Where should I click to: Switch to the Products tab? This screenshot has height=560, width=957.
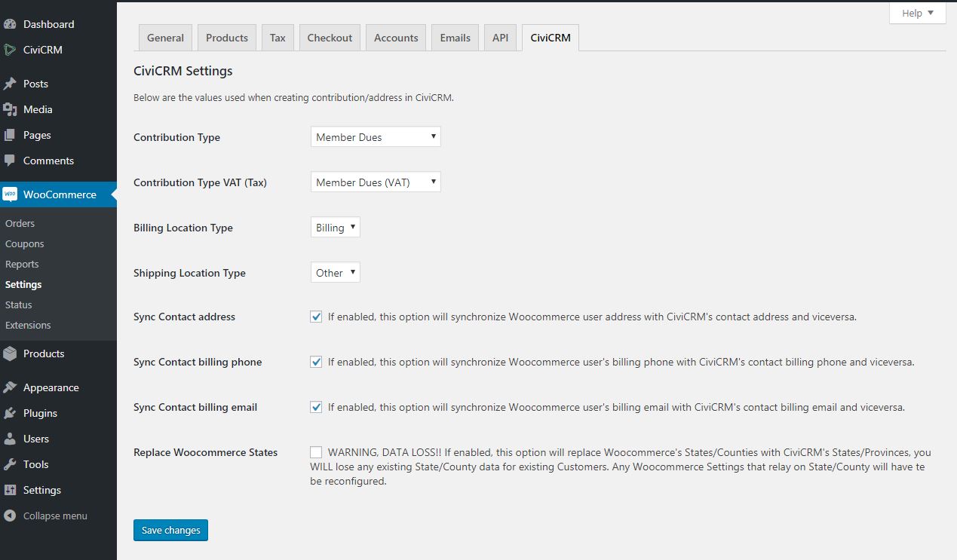(227, 38)
